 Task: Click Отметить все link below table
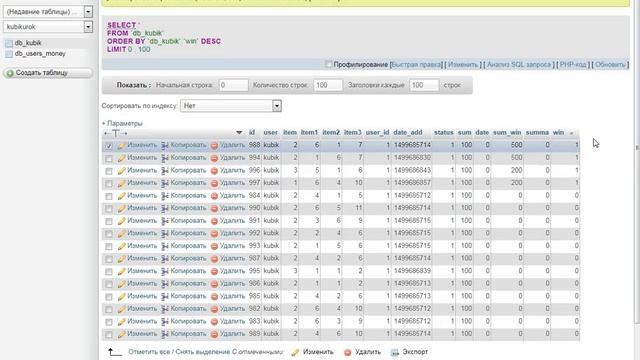(x=149, y=352)
